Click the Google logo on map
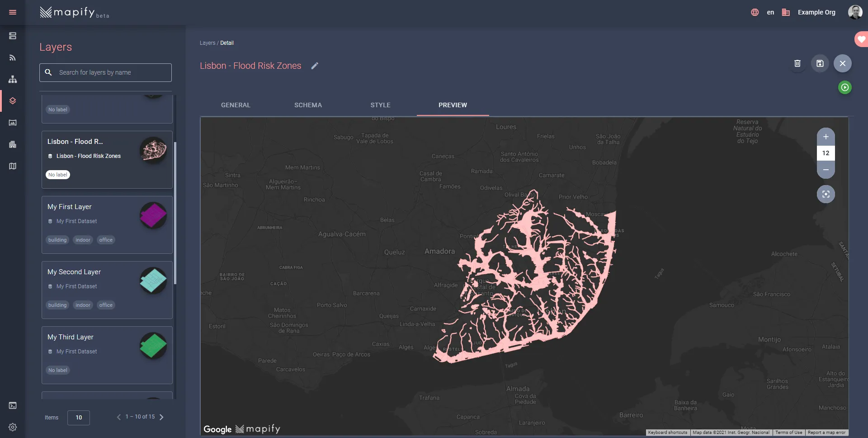This screenshot has height=438, width=868. [217, 429]
